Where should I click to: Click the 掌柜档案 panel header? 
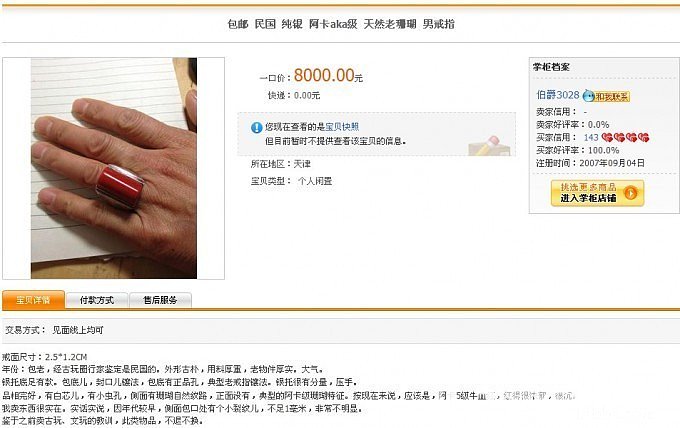coord(551,67)
